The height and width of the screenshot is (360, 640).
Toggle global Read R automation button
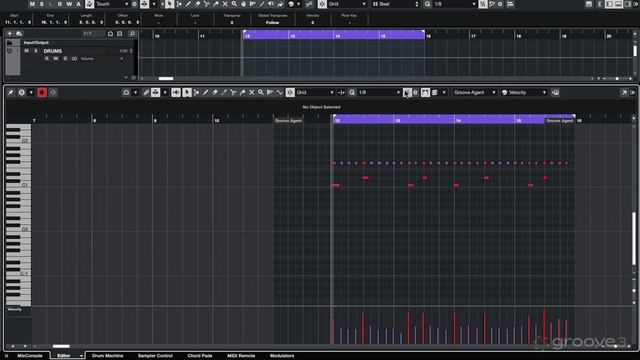60,4
